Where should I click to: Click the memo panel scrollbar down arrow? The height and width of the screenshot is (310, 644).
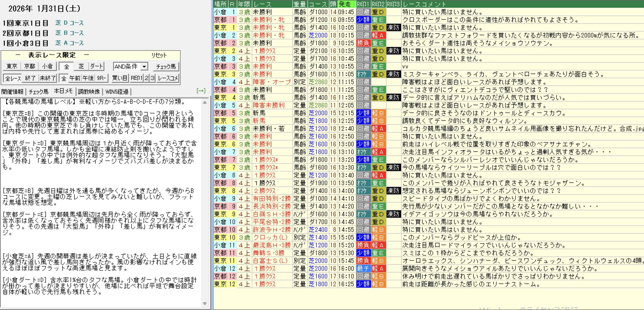(205, 303)
